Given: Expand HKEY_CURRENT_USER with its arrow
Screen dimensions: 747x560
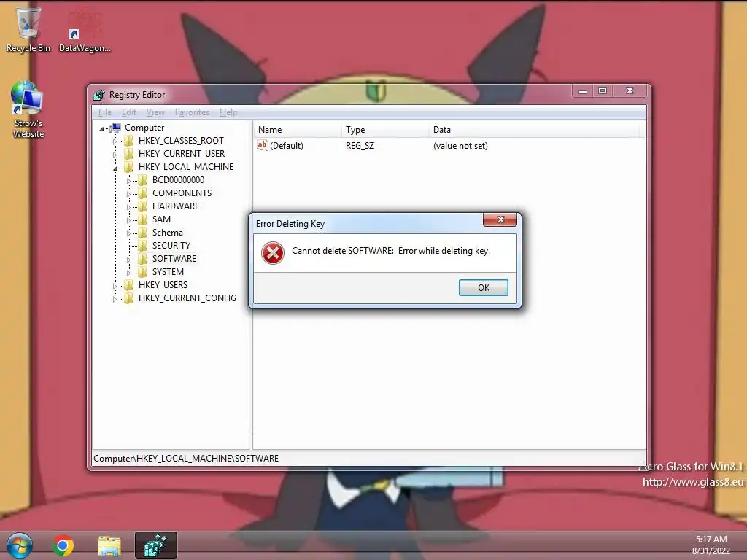Looking at the screenshot, I should [x=115, y=155].
